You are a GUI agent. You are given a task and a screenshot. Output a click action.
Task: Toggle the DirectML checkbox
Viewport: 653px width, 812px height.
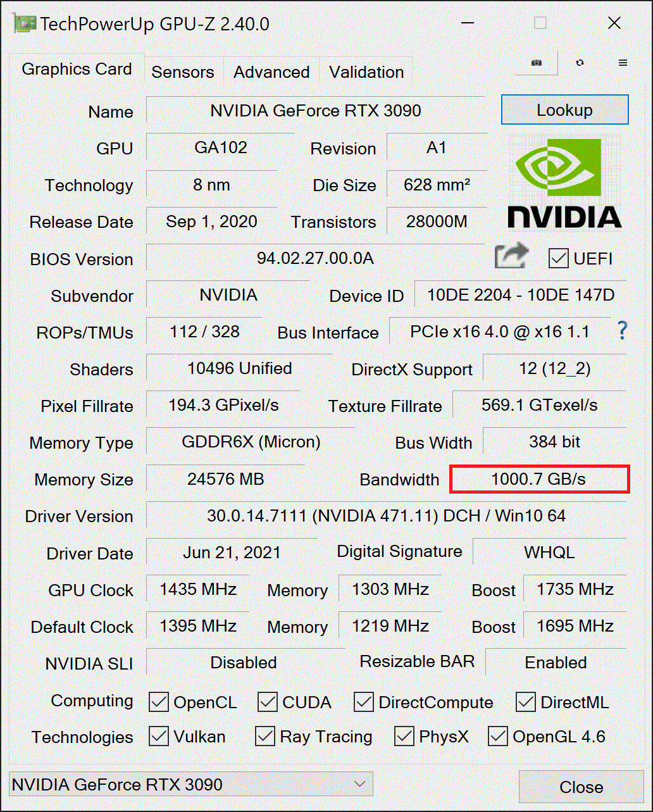526,702
